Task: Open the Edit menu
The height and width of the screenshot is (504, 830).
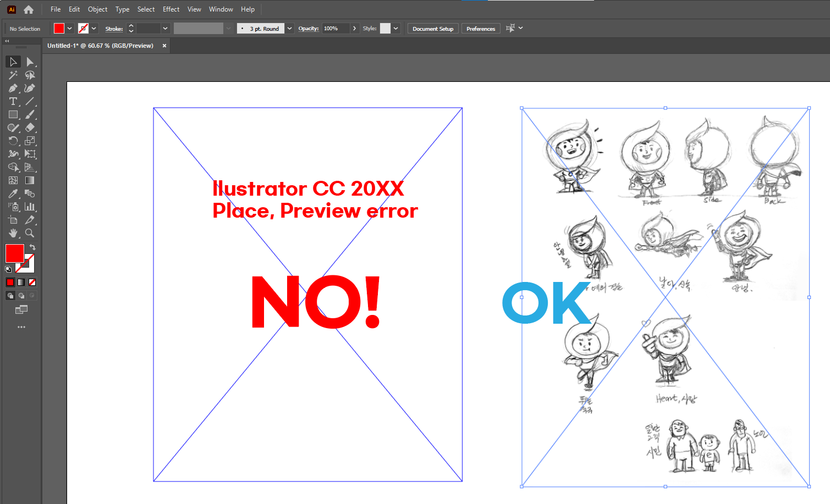Action: [74, 9]
